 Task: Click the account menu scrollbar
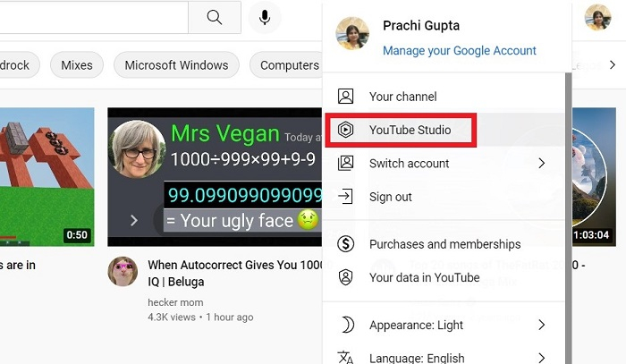pos(568,218)
